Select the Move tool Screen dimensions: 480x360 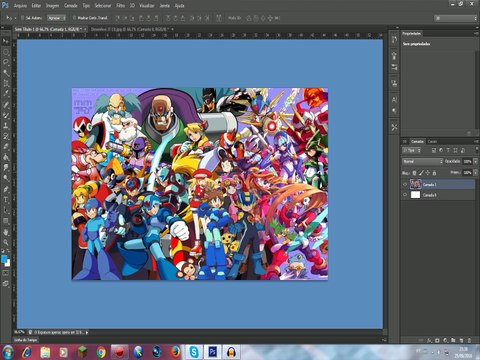pyautogui.click(x=6, y=41)
